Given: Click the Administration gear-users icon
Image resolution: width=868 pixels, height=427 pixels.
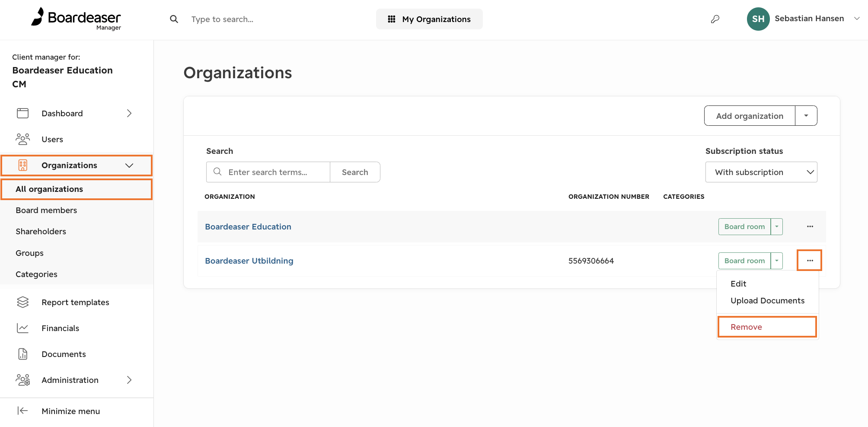Looking at the screenshot, I should pyautogui.click(x=22, y=380).
